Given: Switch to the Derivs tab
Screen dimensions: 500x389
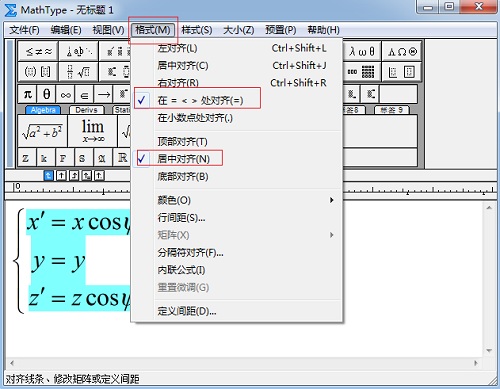Looking at the screenshot, I should point(86,110).
